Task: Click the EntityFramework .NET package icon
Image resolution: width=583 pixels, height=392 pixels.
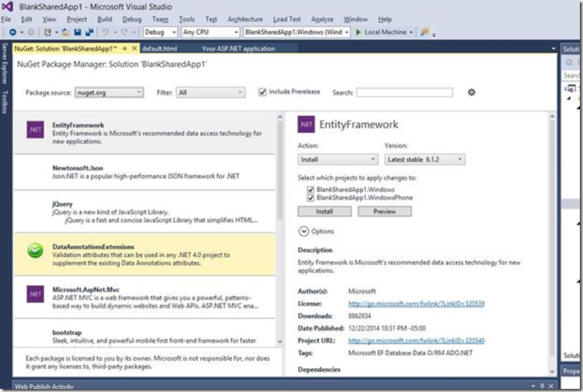Action: click(35, 128)
